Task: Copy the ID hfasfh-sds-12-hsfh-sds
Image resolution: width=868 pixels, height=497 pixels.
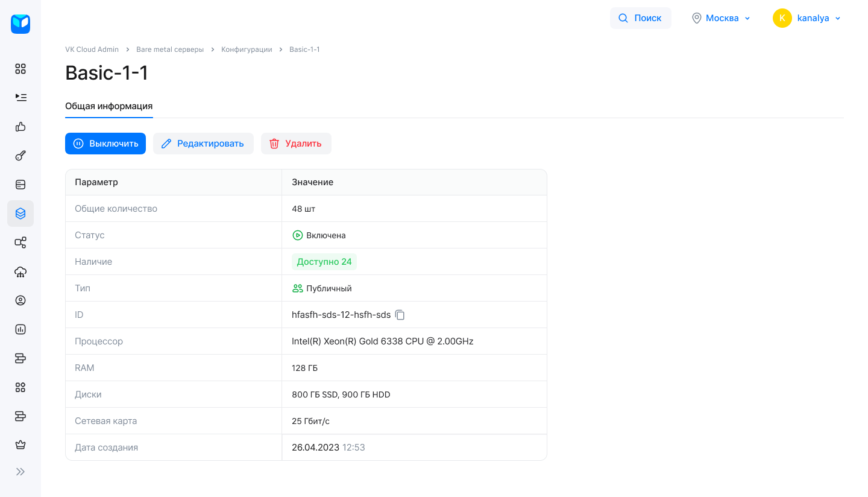Action: (x=400, y=315)
